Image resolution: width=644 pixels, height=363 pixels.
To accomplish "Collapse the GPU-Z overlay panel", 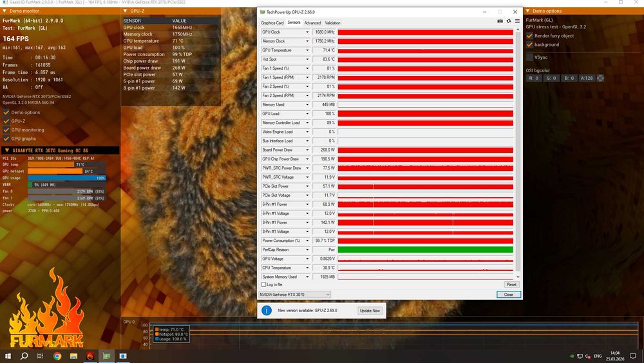I will (126, 11).
